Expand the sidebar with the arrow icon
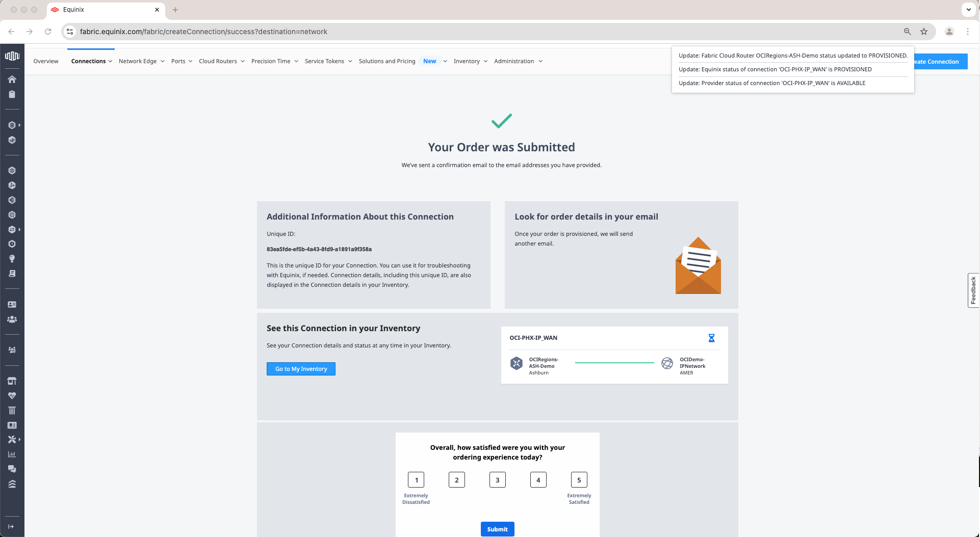 tap(11, 527)
